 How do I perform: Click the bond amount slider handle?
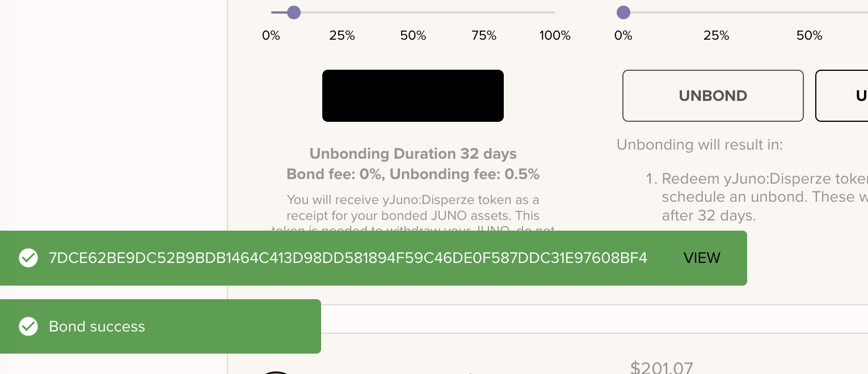tap(293, 12)
